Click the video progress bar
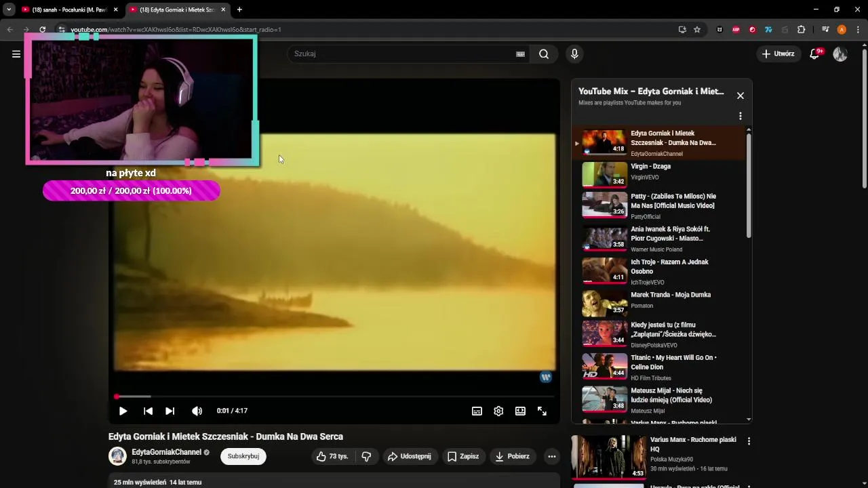The image size is (868, 488). pyautogui.click(x=335, y=396)
